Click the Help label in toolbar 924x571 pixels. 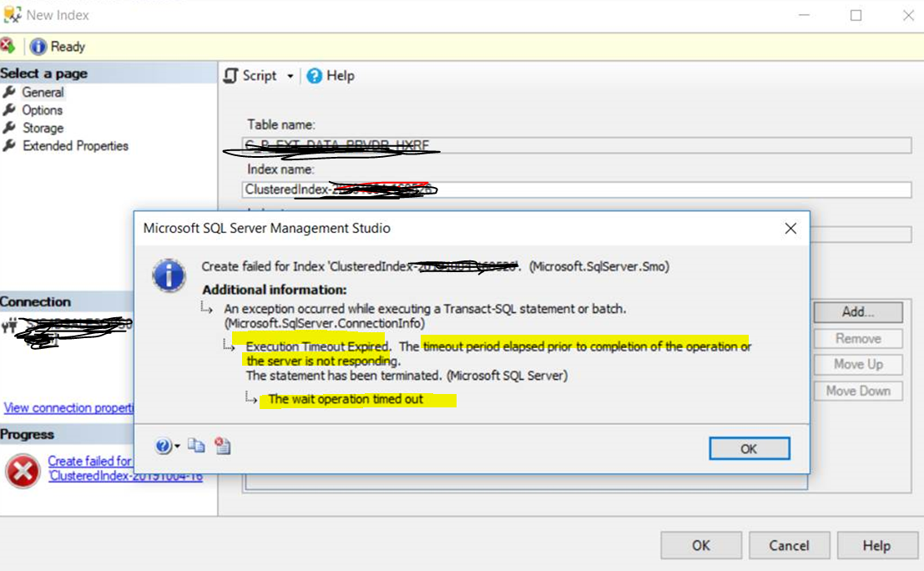(341, 76)
